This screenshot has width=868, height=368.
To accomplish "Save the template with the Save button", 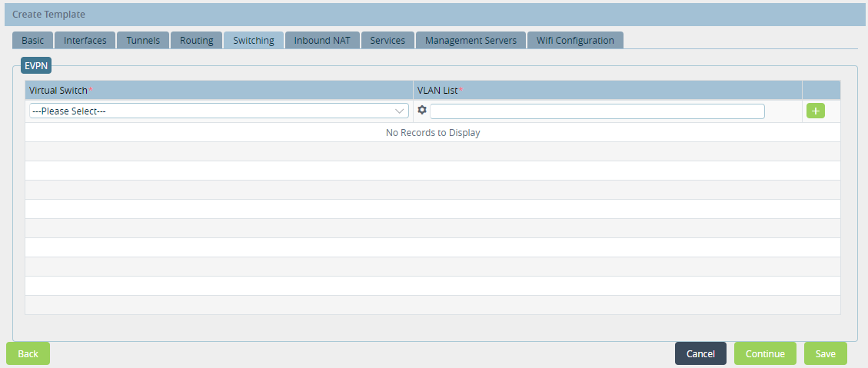I will pyautogui.click(x=825, y=353).
